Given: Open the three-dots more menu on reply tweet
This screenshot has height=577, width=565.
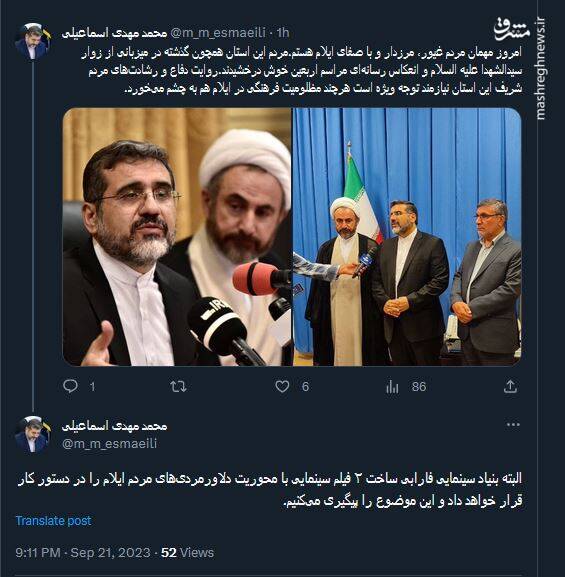Looking at the screenshot, I should pos(513,425).
